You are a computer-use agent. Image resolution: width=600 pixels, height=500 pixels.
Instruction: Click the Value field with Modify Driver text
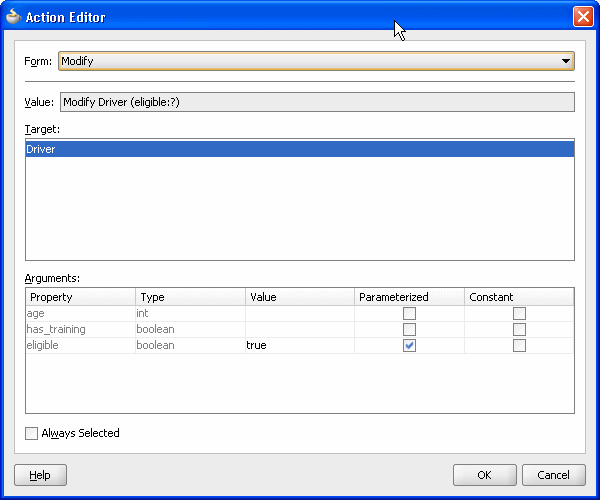(x=317, y=102)
